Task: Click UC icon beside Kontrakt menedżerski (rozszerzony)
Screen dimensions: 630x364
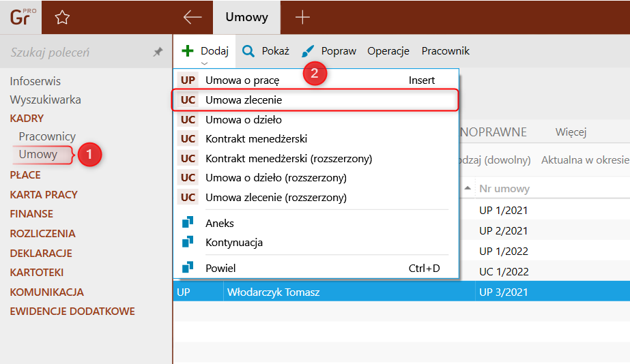Action: [x=188, y=159]
